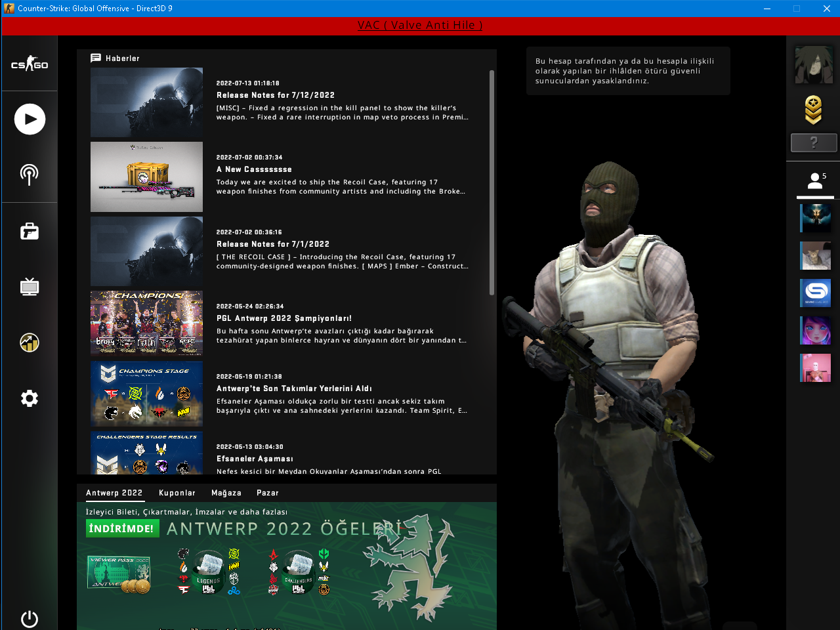Click the gold rank badge icon
The image size is (840, 630).
tap(814, 110)
